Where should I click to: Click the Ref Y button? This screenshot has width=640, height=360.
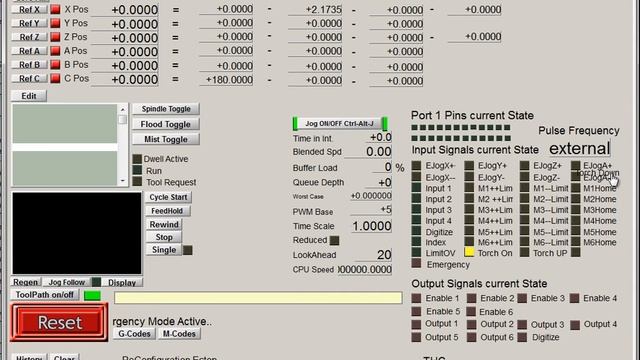pyautogui.click(x=29, y=23)
